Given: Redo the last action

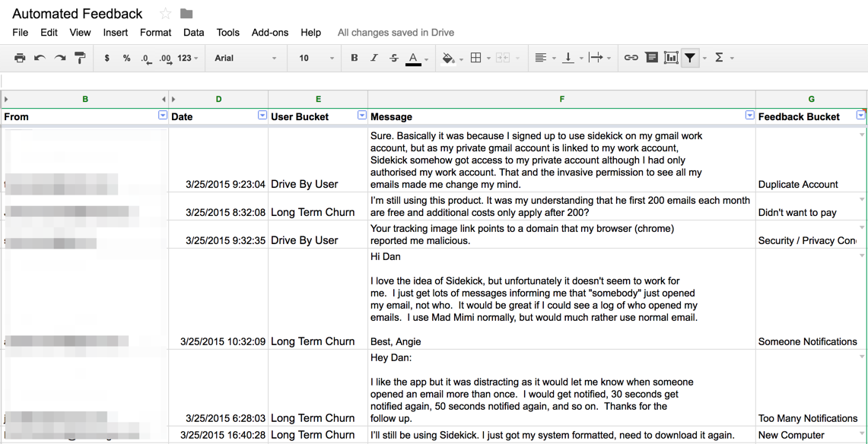Looking at the screenshot, I should (60, 58).
